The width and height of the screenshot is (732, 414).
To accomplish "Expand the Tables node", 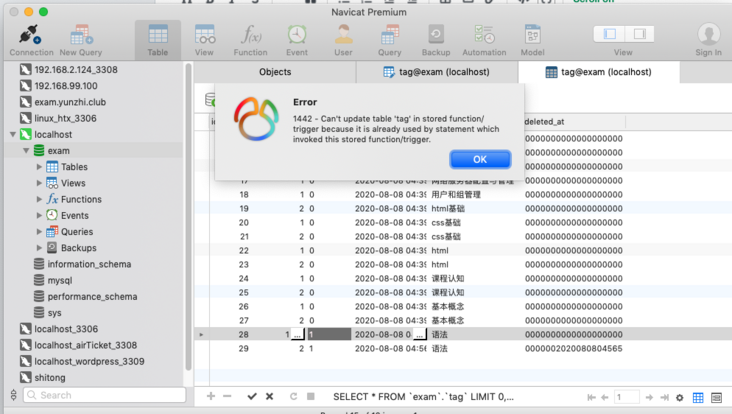I will pyautogui.click(x=39, y=167).
